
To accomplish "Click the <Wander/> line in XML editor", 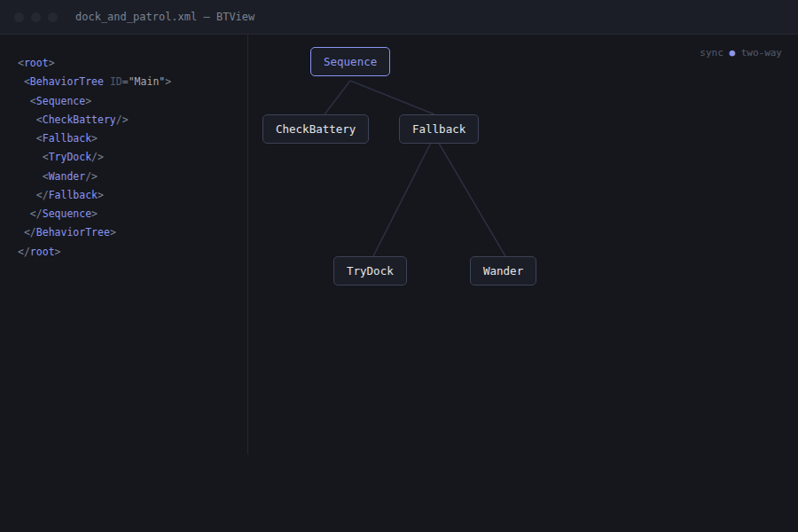I will coord(70,176).
